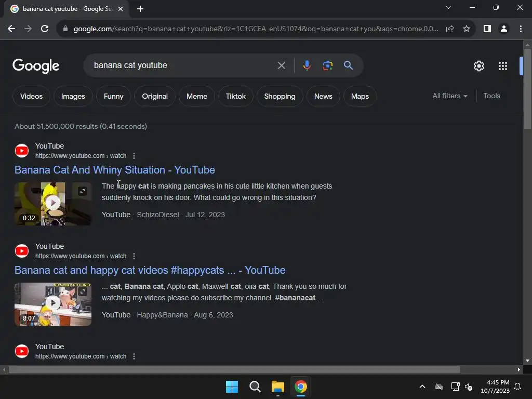
Task: Go to the Google homepage logo
Action: (x=36, y=66)
